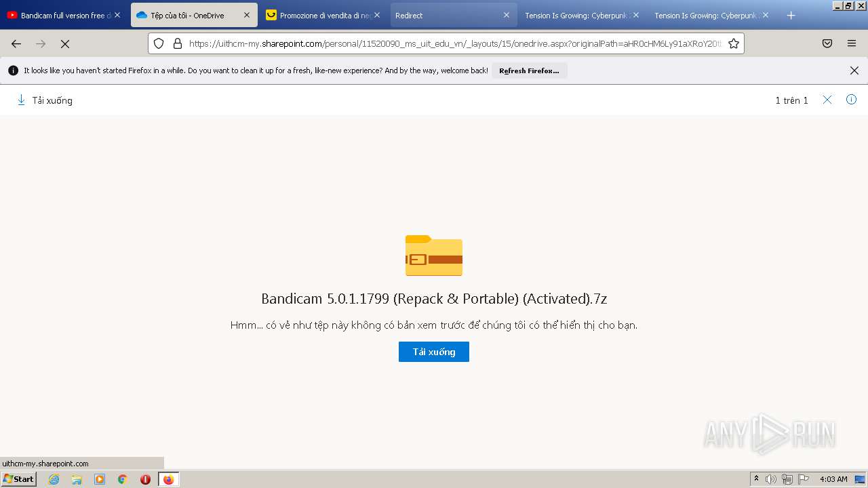This screenshot has width=868, height=488.
Task: Click the '1 trên 1' counter text
Action: pos(791,100)
